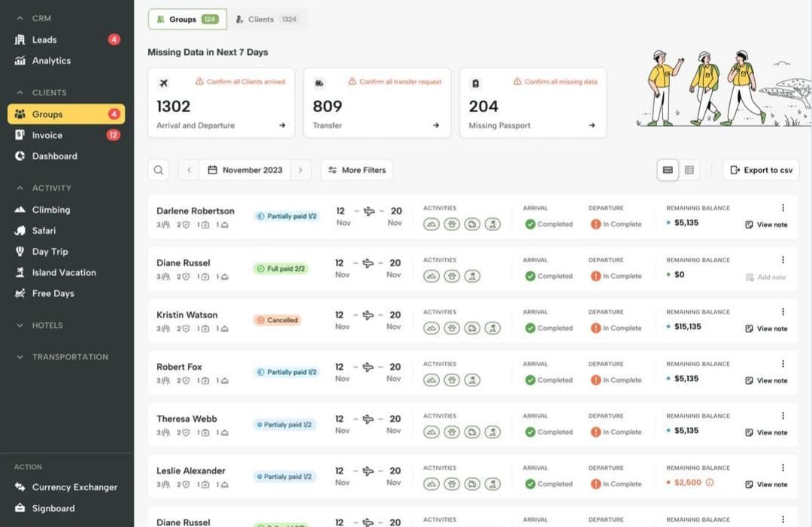Expand the Hotels sidebar section
Screen dimensions: 812x527
click(20, 326)
